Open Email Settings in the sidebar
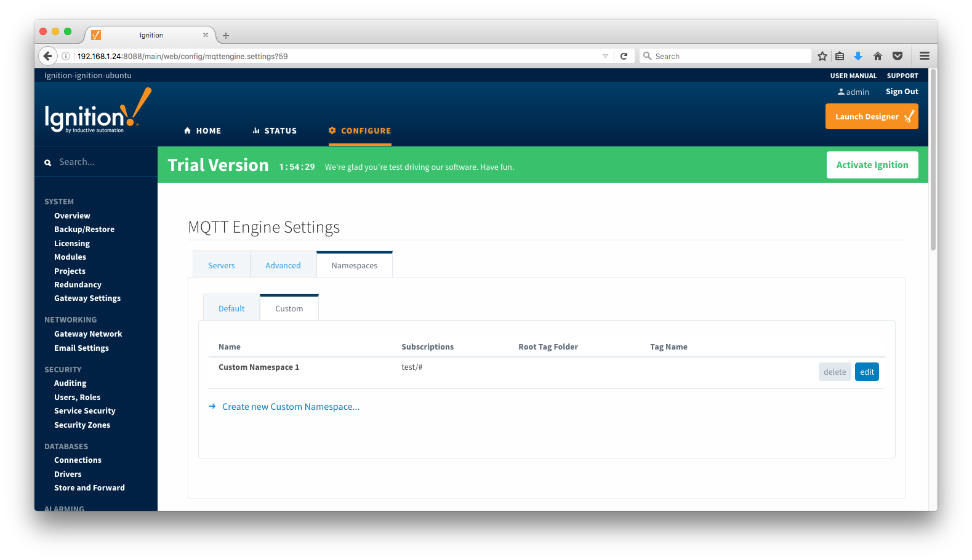972x560 pixels. (x=81, y=348)
